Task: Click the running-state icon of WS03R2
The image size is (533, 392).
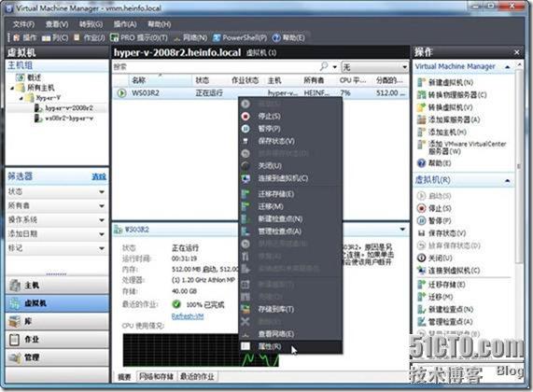Action: (121, 92)
